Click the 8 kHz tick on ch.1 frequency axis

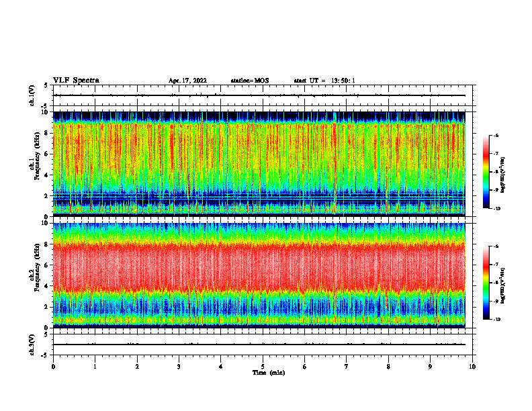[47, 133]
